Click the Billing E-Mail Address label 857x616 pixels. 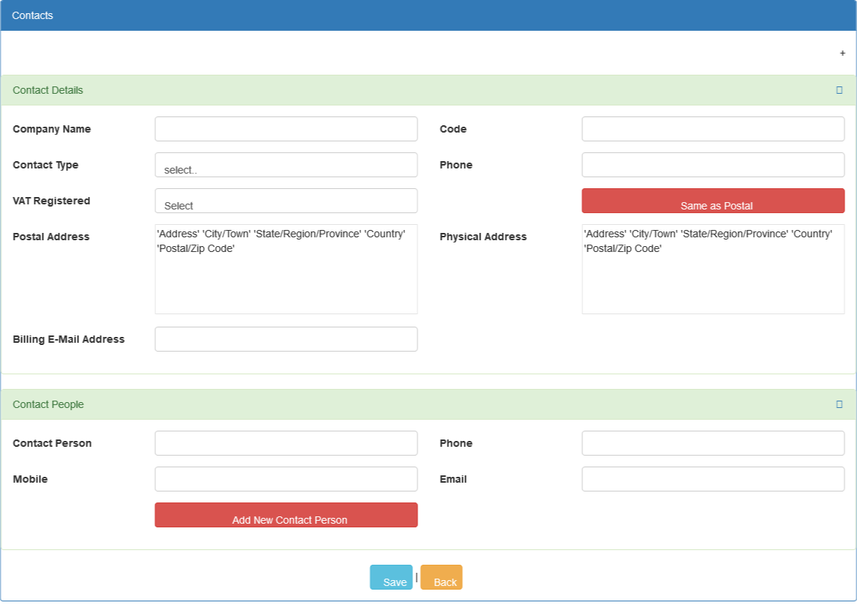point(69,339)
